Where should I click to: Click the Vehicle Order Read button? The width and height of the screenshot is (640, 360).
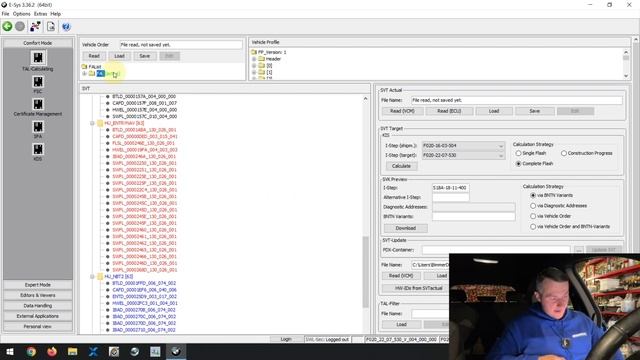[94, 56]
